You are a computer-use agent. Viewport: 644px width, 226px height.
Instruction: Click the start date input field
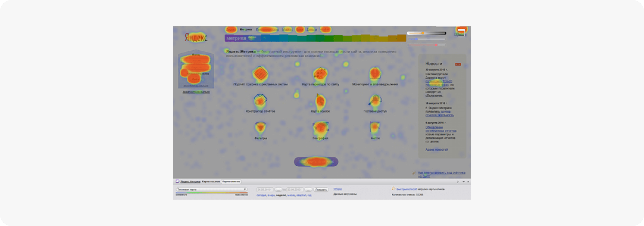pos(265,190)
